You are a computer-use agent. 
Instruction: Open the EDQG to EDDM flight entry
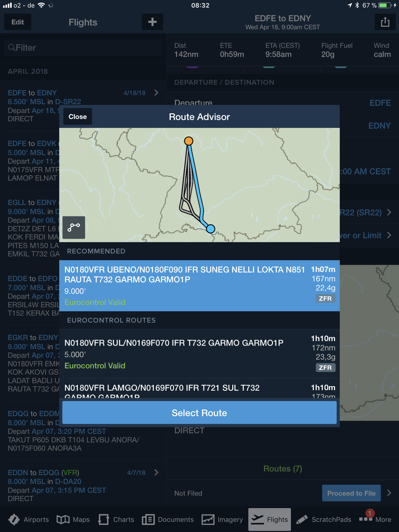pos(83,431)
